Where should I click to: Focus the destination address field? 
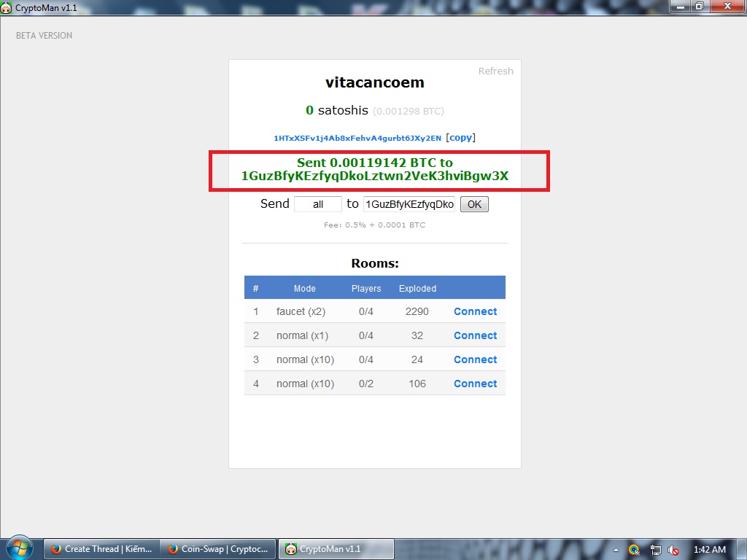[x=409, y=204]
